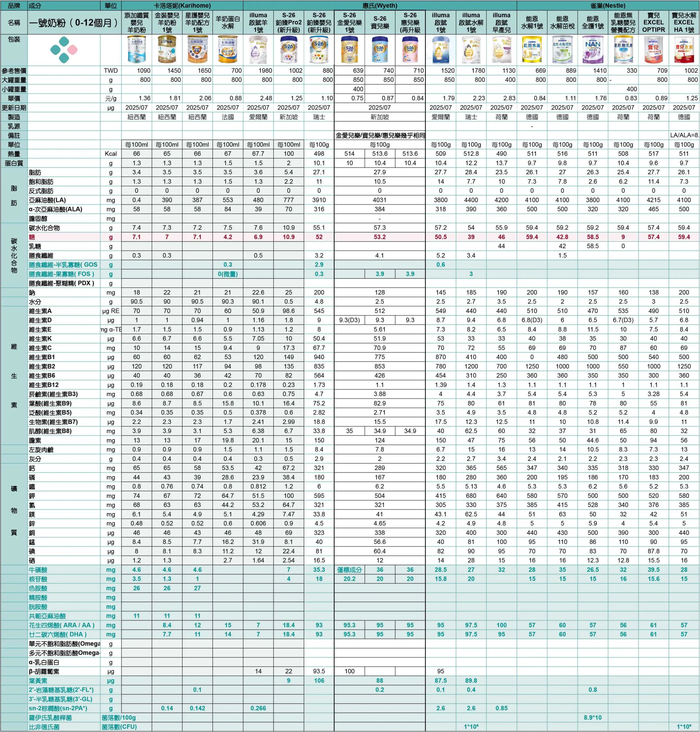The width and height of the screenshot is (700, 732).
Task: Click the 寶兒 EXCEL OPTIPR red can image
Action: pos(653,50)
